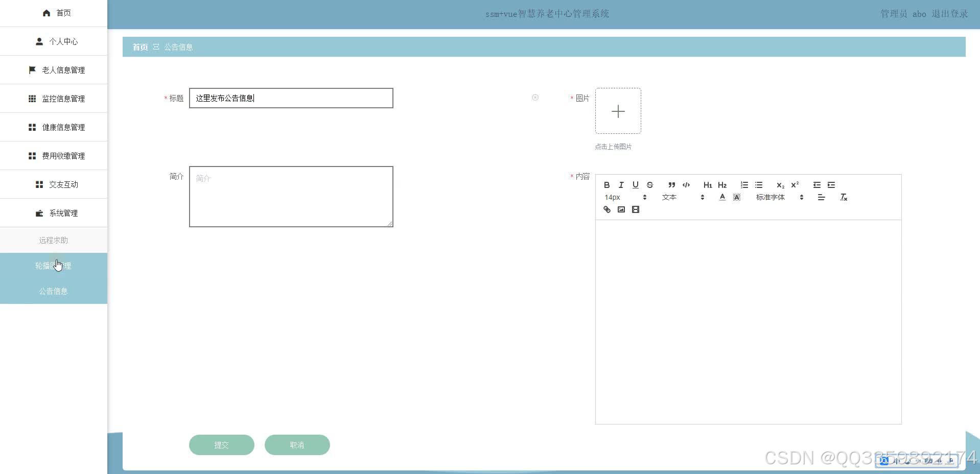Image resolution: width=980 pixels, height=474 pixels.
Task: Insert an ordered numbered list
Action: [x=744, y=185]
